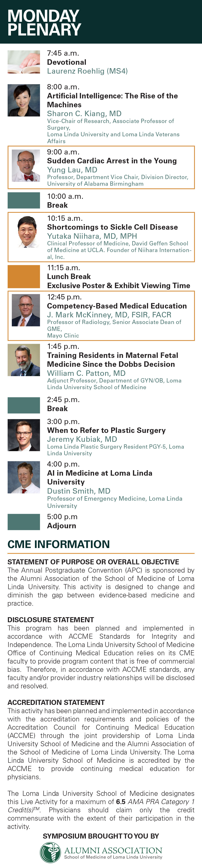
Task: Click the Monday Plenary header title
Action: click(44, 23)
